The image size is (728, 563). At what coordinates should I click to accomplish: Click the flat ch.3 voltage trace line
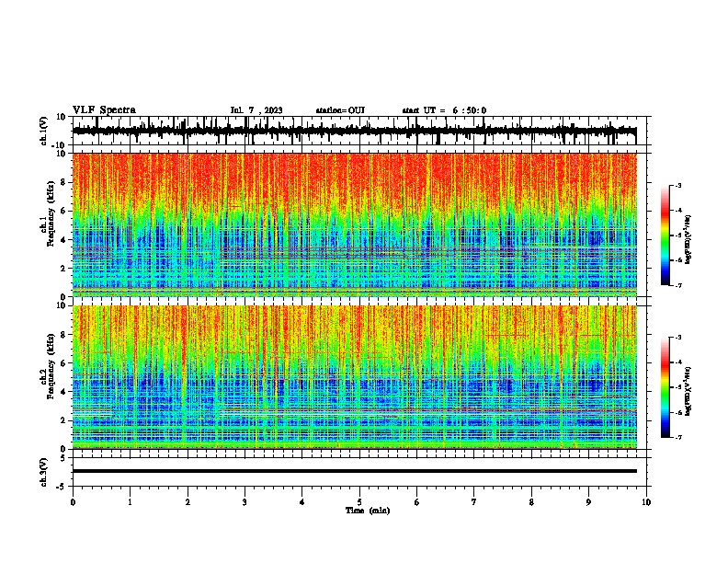(354, 471)
